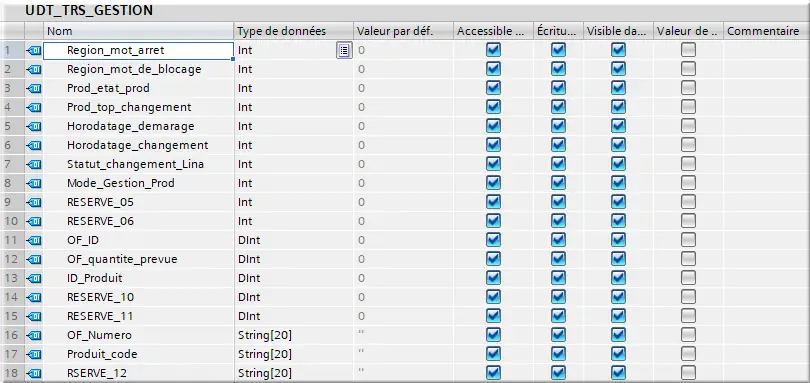Toggle Visible checkbox for OF_Numero
The height and width of the screenshot is (383, 810).
[618, 335]
